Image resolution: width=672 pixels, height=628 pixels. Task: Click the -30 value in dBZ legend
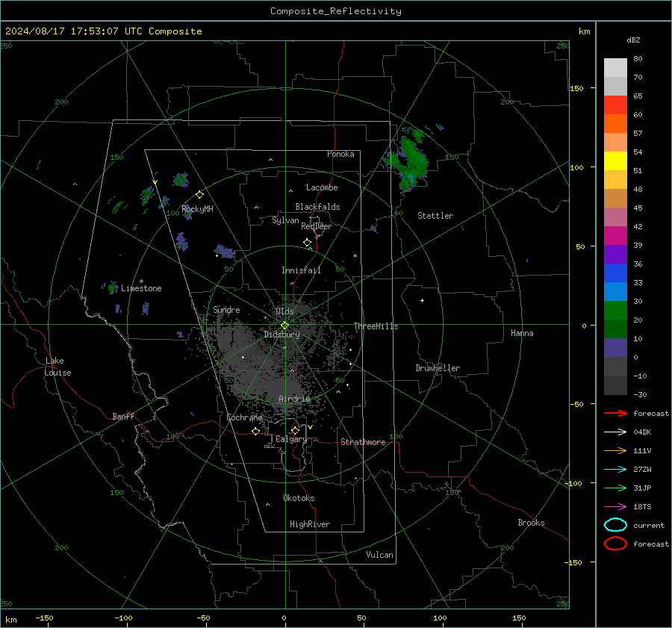[640, 394]
